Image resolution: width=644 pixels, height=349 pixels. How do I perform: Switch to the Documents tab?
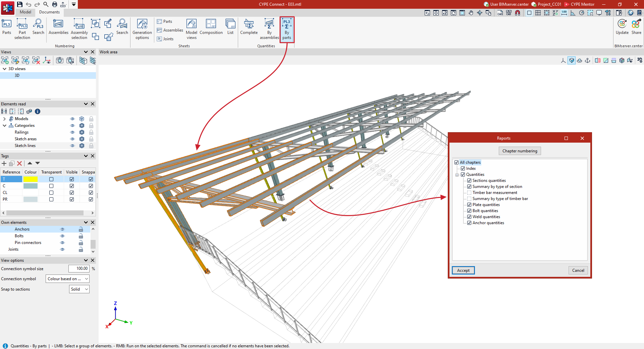[x=49, y=12]
